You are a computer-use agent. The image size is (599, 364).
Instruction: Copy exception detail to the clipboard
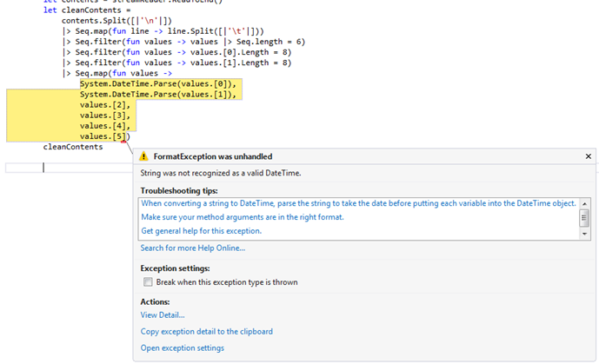(207, 331)
